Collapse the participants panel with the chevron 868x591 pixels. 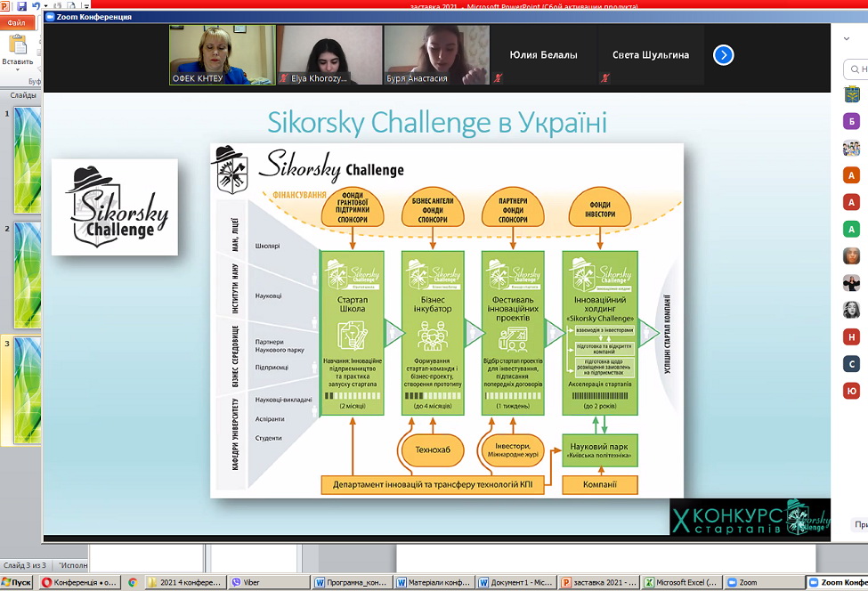tap(847, 39)
